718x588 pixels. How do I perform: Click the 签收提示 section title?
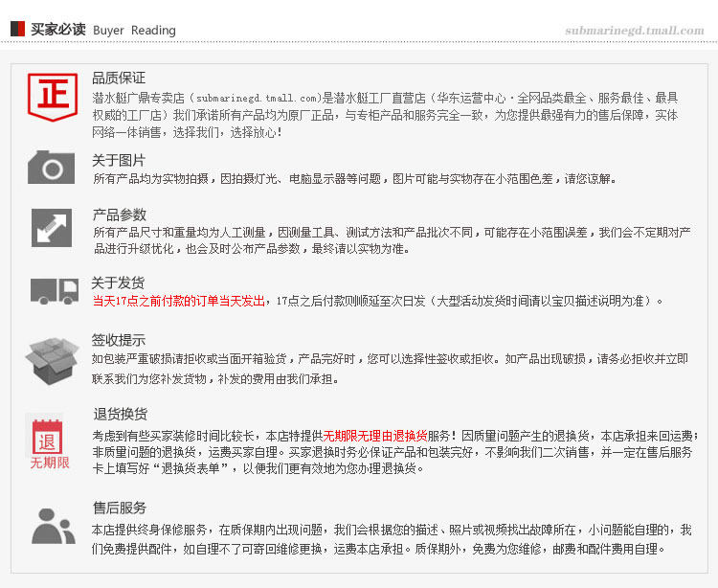point(119,340)
